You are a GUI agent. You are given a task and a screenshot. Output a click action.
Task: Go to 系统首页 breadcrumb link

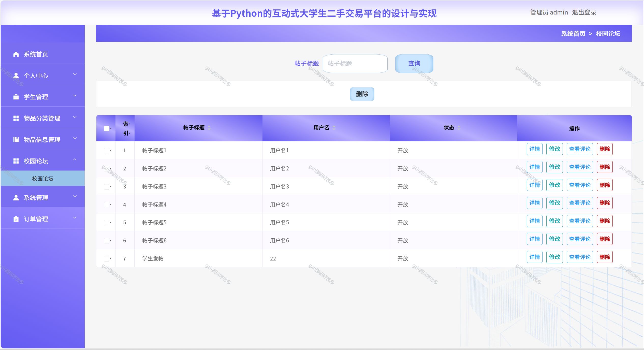[x=573, y=34]
